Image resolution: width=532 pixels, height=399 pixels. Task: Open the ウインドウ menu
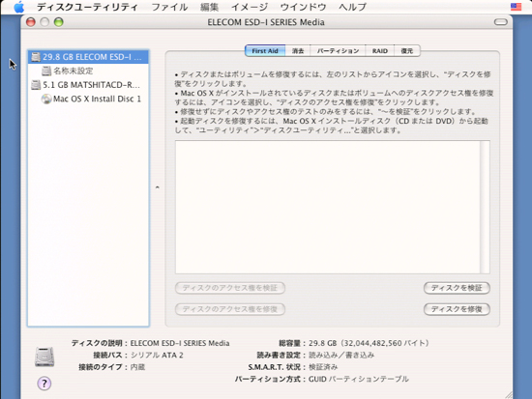coord(304,7)
